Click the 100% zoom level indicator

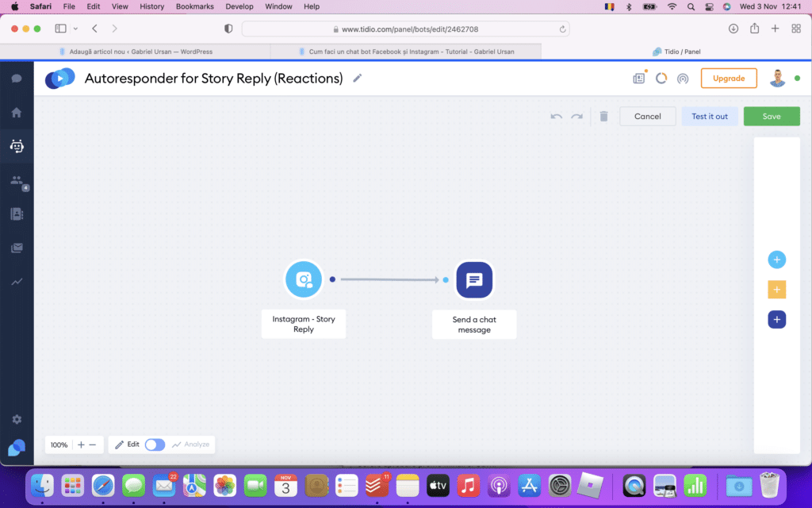tap(59, 444)
